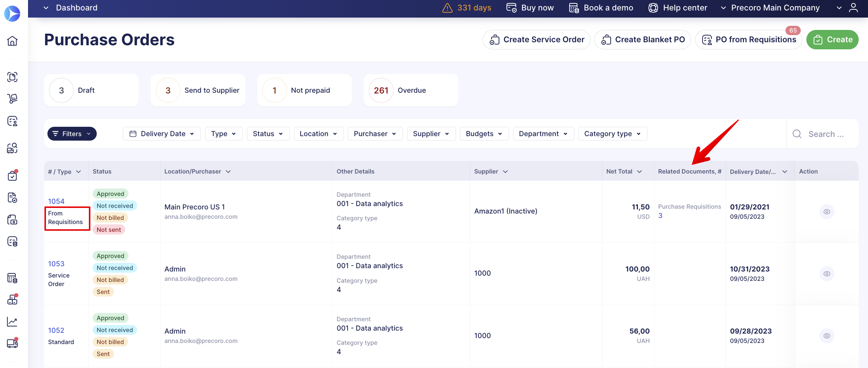Select the Draft status card
Image resolution: width=868 pixels, height=368 pixels.
tap(91, 90)
